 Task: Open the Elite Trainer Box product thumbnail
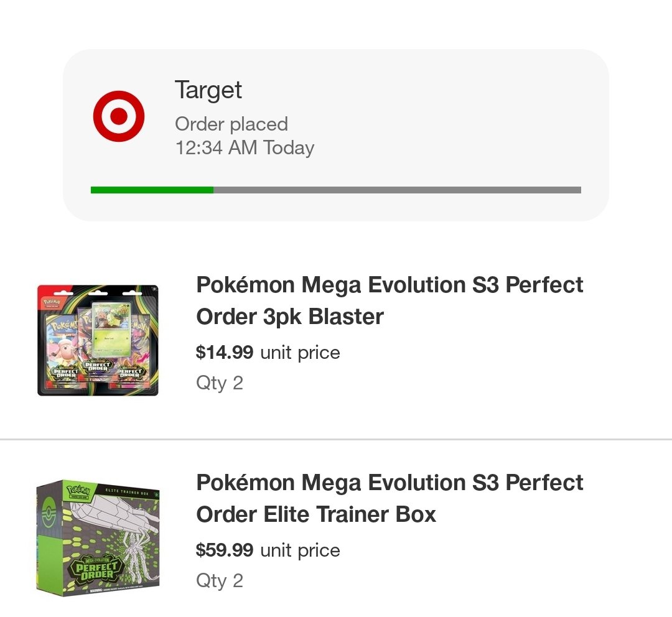[98, 537]
